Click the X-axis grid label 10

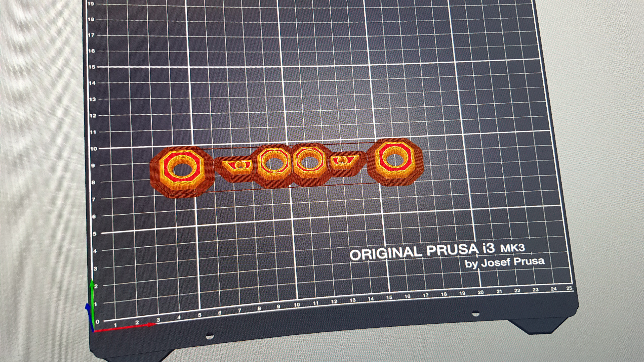pyautogui.click(x=297, y=305)
